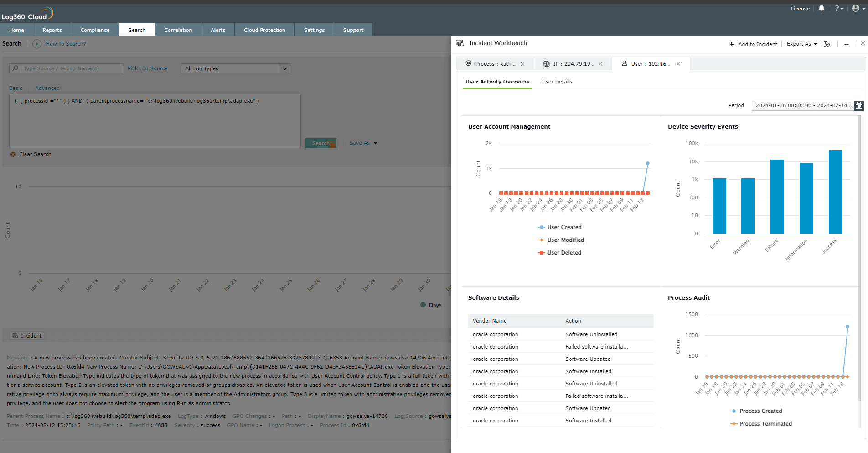Toggle User Created legend series
The width and height of the screenshot is (868, 453).
pos(560,227)
